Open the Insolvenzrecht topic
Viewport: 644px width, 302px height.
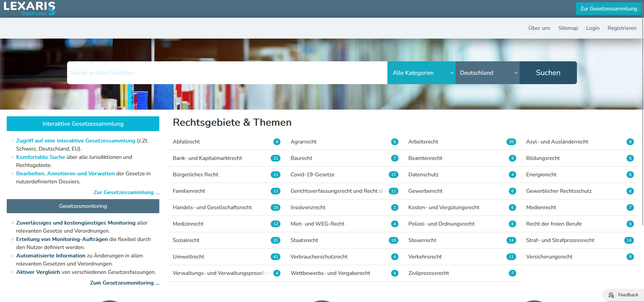pyautogui.click(x=308, y=207)
